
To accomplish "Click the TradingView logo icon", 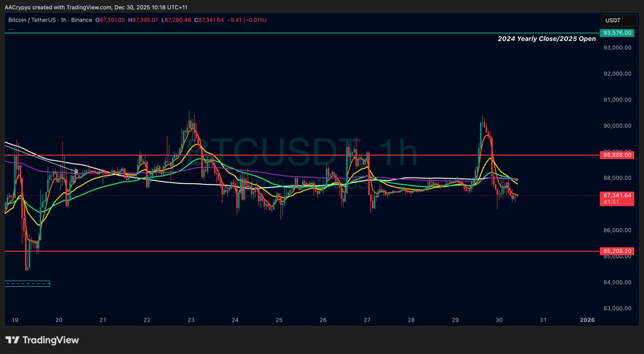I will coord(12,340).
